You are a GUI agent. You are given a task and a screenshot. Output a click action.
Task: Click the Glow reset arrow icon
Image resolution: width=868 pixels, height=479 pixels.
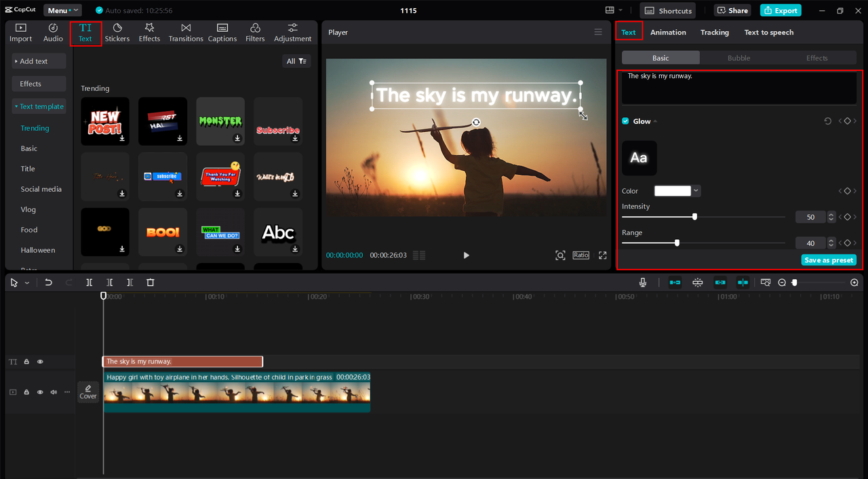827,121
